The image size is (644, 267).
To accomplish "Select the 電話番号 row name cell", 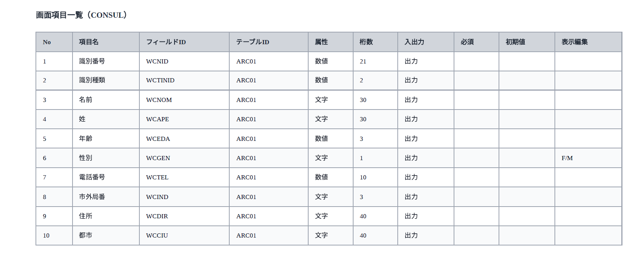I will [x=106, y=177].
